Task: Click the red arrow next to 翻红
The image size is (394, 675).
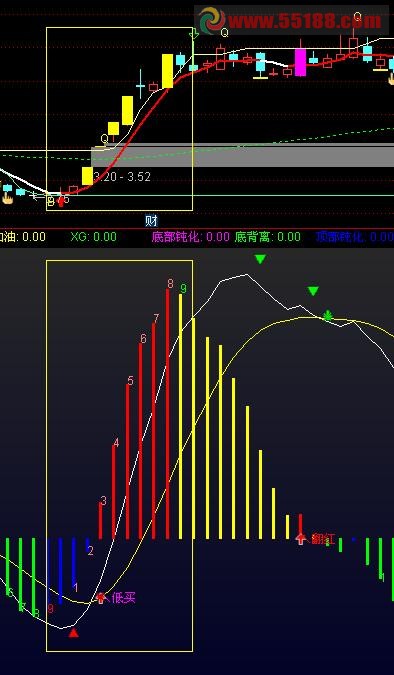Action: 301,539
